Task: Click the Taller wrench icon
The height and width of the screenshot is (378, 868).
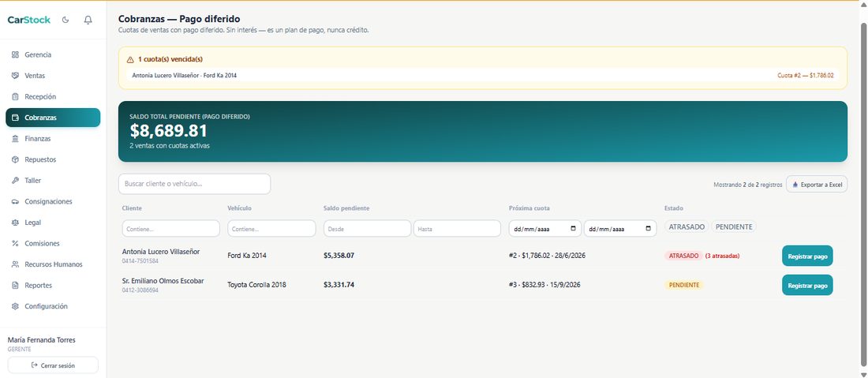Action: (x=16, y=181)
